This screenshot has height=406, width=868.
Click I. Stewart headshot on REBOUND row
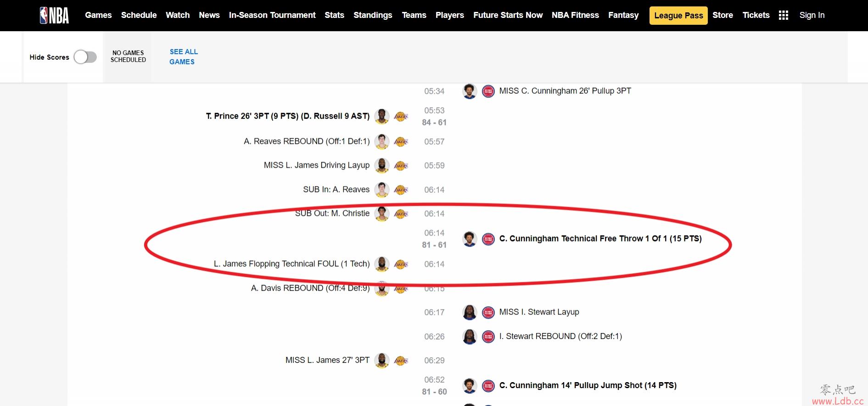470,337
